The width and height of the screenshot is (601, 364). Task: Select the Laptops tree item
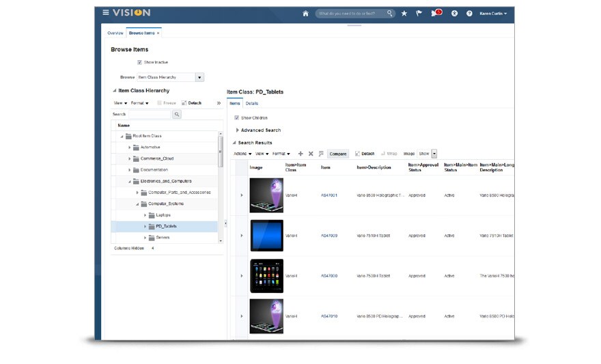(163, 215)
